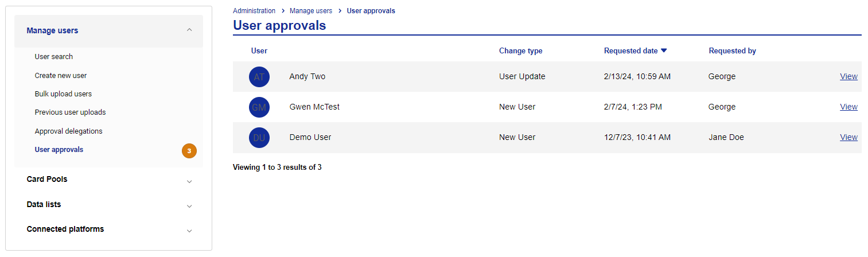The image size is (868, 257).
Task: Go to Bulk upload users
Action: click(x=63, y=94)
